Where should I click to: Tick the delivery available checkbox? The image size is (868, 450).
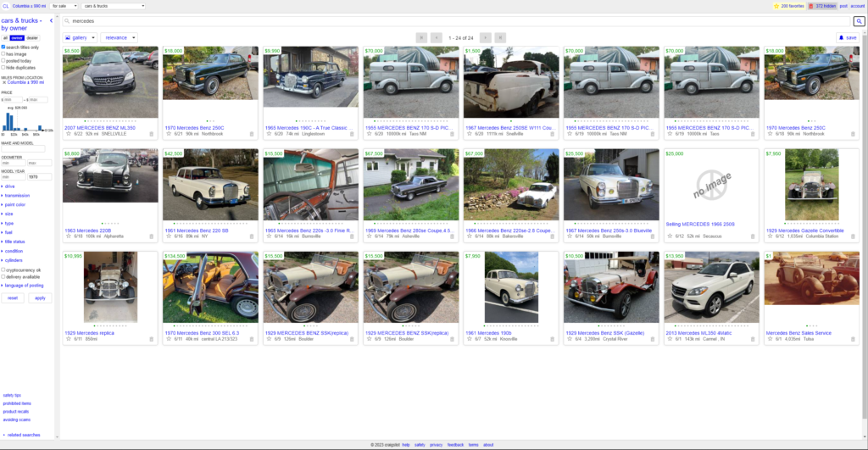pyautogui.click(x=3, y=277)
